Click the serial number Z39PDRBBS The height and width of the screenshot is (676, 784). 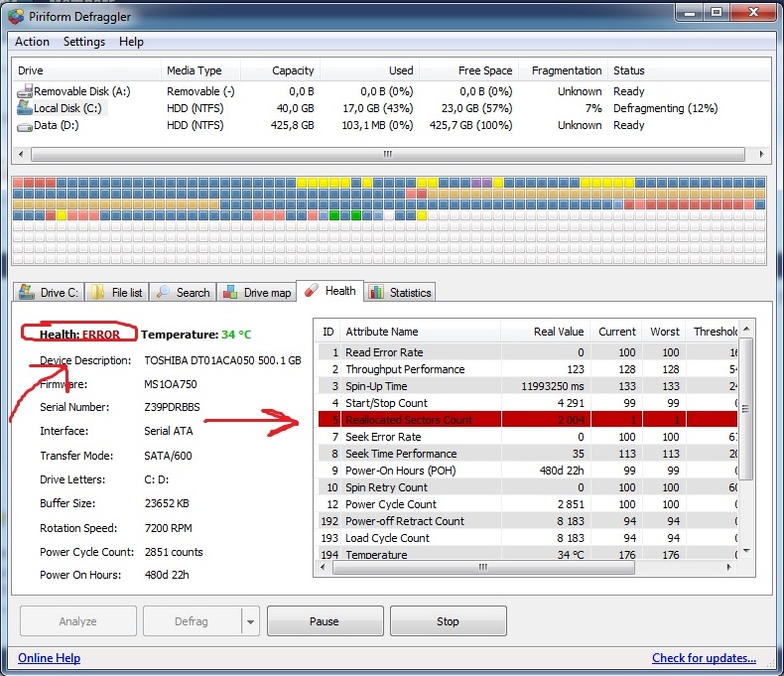(172, 407)
